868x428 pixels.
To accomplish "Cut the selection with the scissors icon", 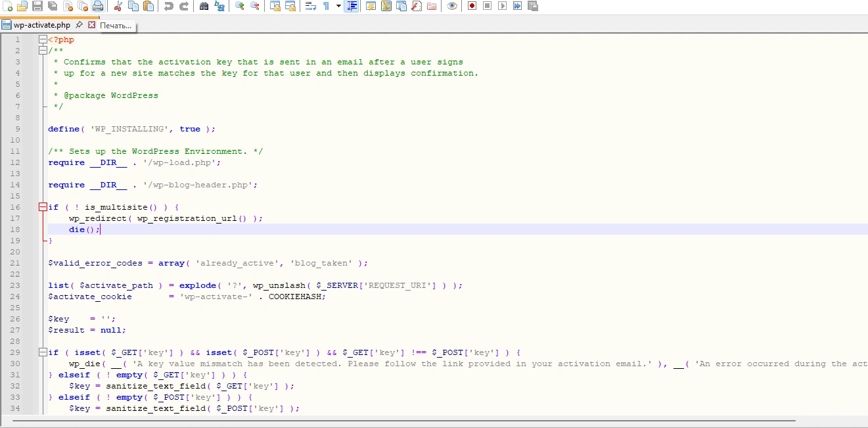I will (118, 6).
